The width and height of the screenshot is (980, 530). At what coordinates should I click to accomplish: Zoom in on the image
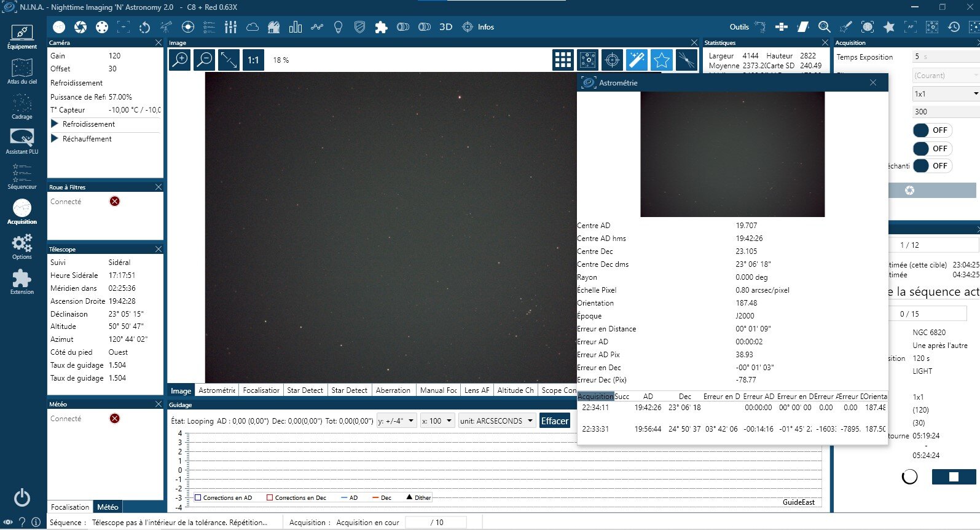[179, 60]
